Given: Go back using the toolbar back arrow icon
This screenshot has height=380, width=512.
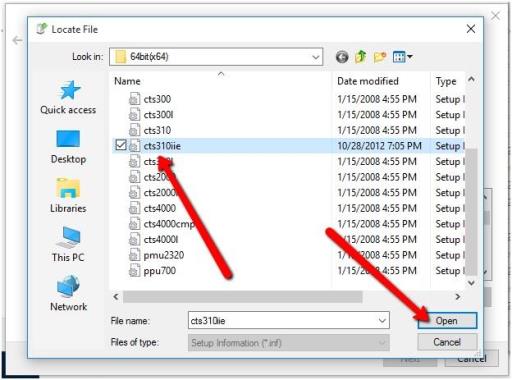Looking at the screenshot, I should (x=342, y=57).
